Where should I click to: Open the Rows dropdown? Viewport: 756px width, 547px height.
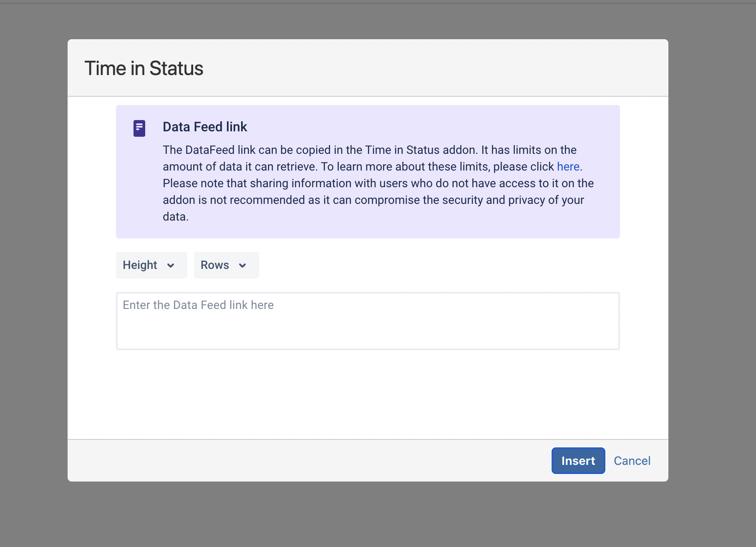(x=226, y=265)
